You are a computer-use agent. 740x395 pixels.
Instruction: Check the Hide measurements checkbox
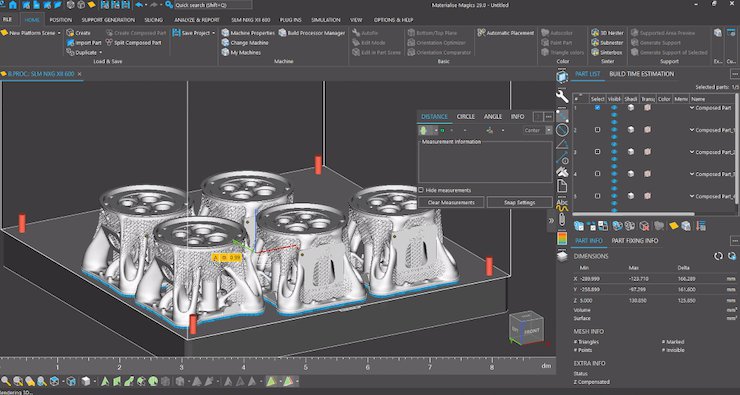[x=421, y=190]
